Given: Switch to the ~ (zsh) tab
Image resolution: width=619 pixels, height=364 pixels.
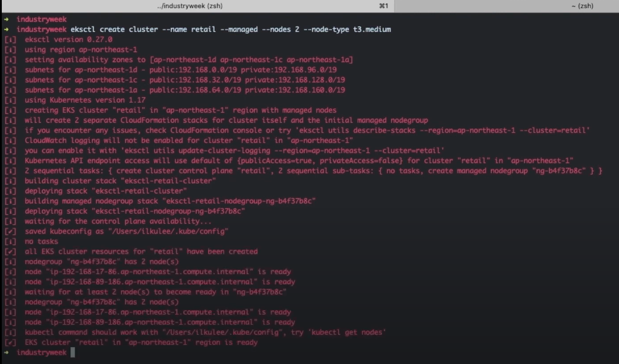Looking at the screenshot, I should [507, 6].
